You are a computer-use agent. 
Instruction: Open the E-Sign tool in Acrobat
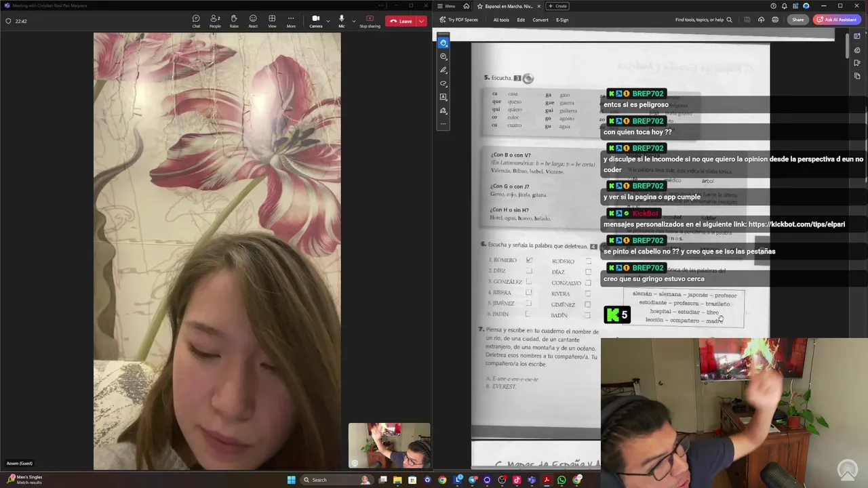point(562,20)
